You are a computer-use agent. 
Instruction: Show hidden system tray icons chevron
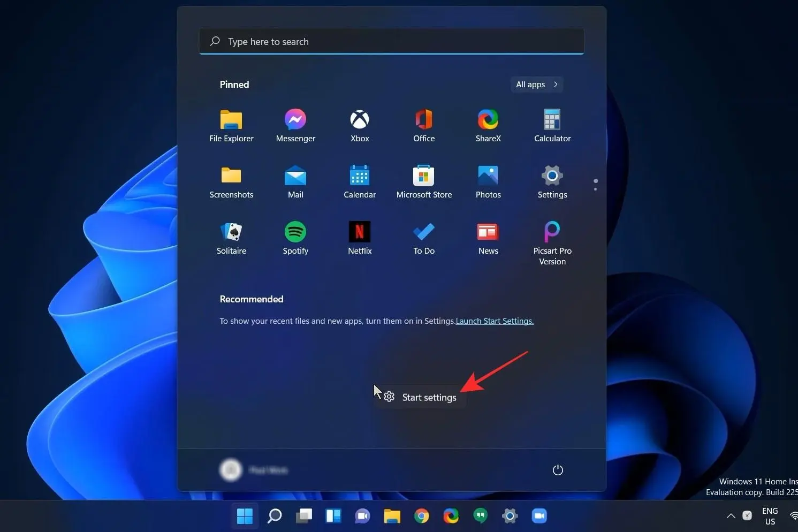(x=731, y=516)
